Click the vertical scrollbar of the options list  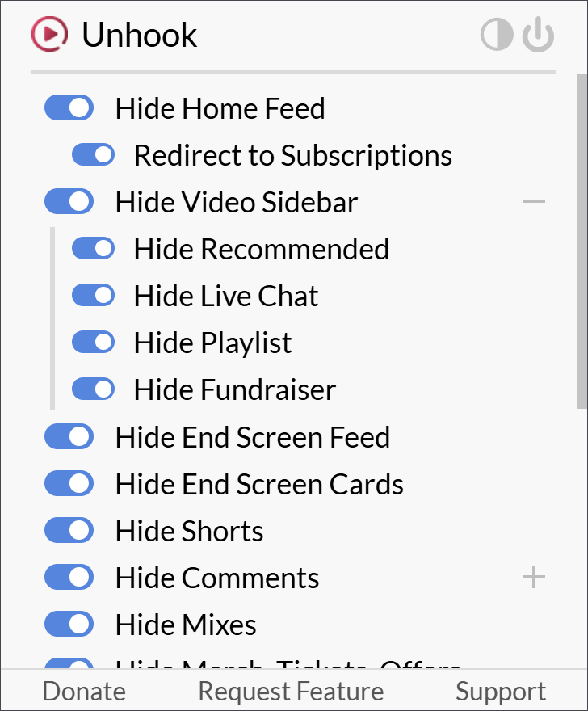pos(582,242)
